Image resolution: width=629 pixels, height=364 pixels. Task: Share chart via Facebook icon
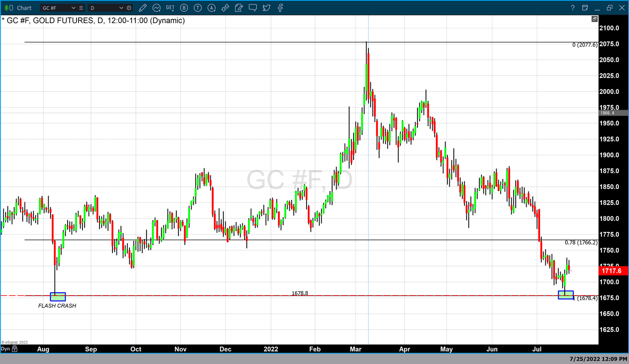280,8
